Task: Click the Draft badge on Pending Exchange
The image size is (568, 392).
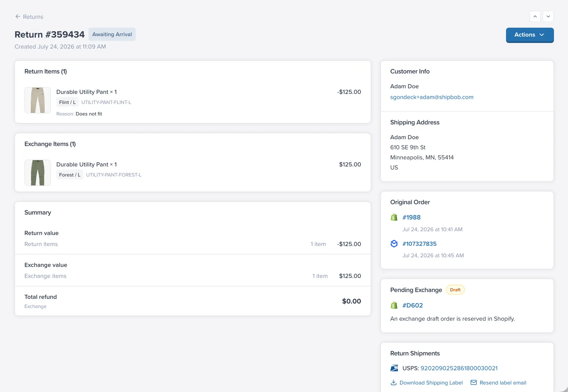Action: tap(455, 290)
